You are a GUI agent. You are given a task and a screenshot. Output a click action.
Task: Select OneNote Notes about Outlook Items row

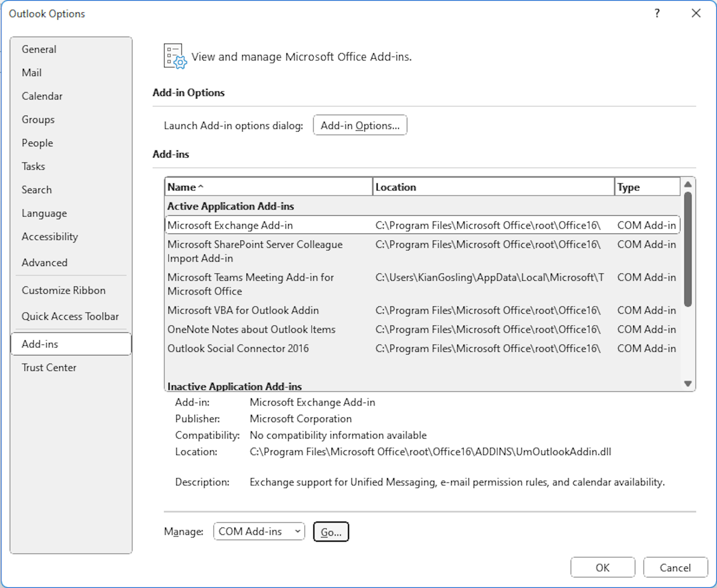423,329
